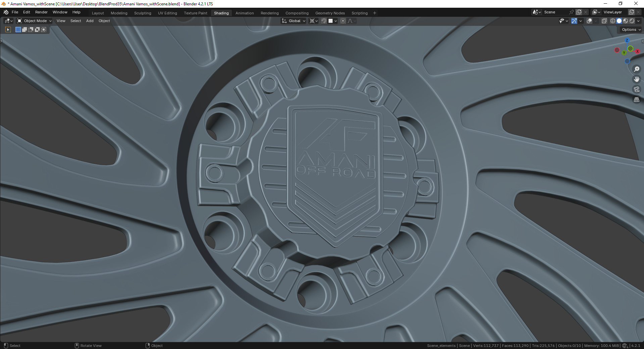The width and height of the screenshot is (644, 349).
Task: Switch to Solid viewport shading
Action: click(619, 21)
